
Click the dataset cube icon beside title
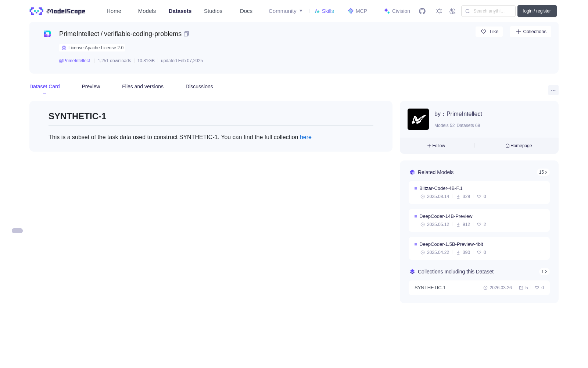(x=47, y=34)
